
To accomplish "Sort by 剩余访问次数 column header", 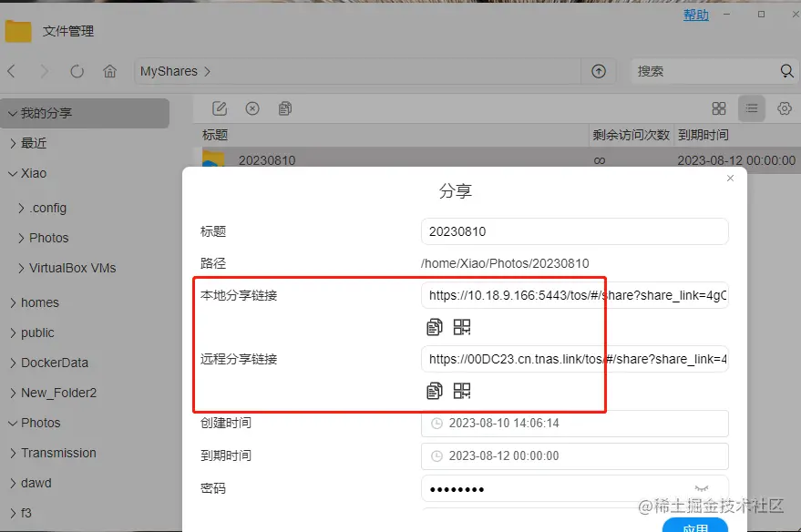I will coord(631,135).
